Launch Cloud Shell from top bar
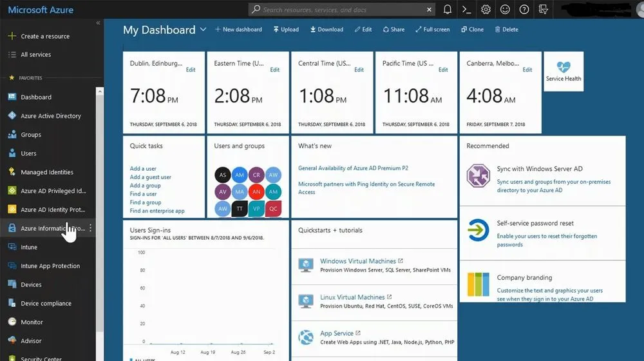The image size is (644, 361). coord(466,10)
